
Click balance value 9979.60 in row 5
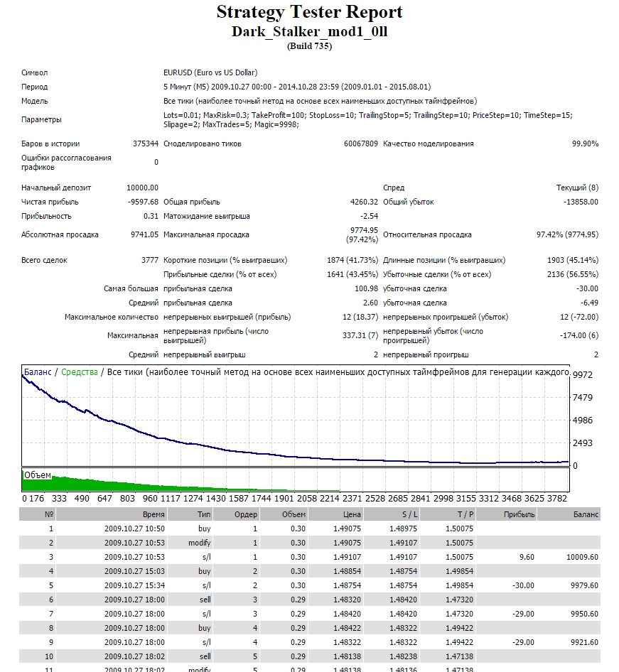tap(584, 585)
